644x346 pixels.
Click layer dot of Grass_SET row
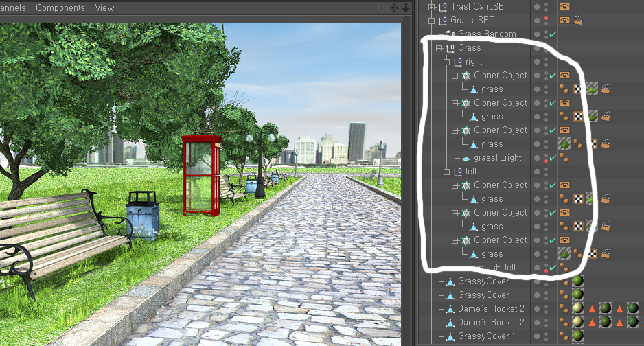pos(537,21)
